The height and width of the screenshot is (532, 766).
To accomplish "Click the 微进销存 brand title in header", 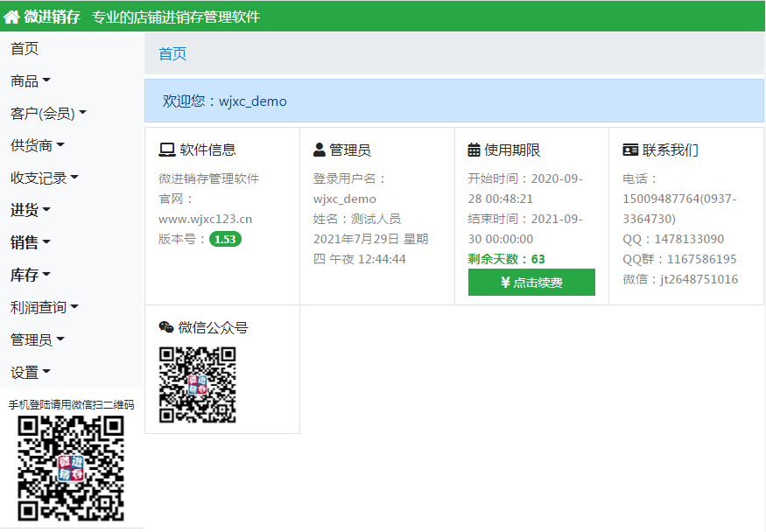I will click(x=52, y=17).
